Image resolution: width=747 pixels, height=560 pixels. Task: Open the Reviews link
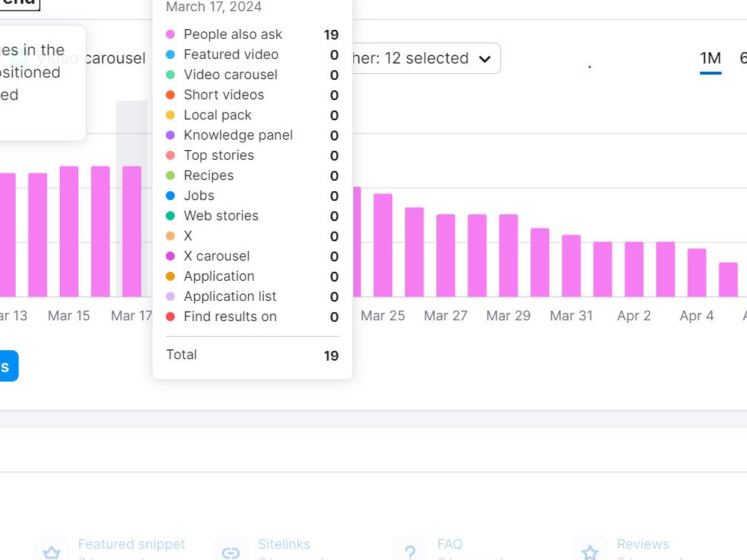pyautogui.click(x=642, y=544)
